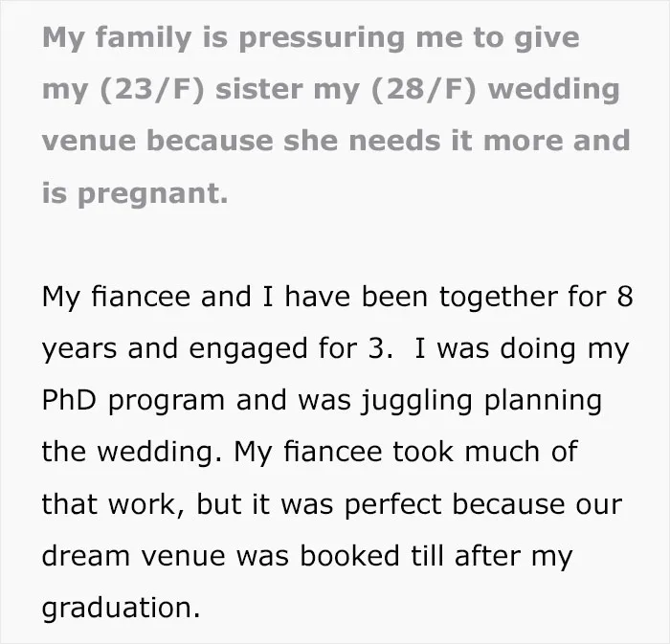
Task: Click the word "engaged" in the paragraph
Action: [248, 350]
